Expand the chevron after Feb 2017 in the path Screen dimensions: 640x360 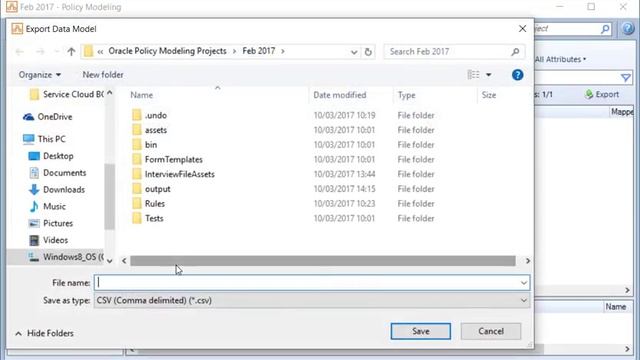click(282, 51)
